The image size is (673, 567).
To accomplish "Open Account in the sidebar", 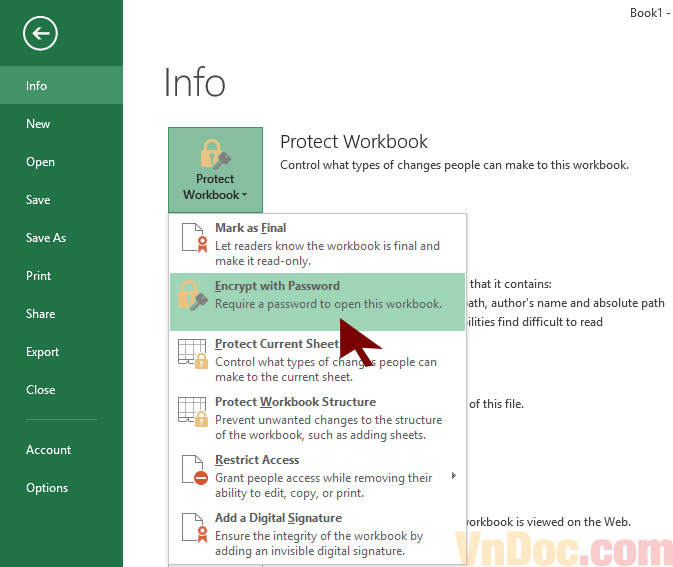I will pyautogui.click(x=61, y=450).
